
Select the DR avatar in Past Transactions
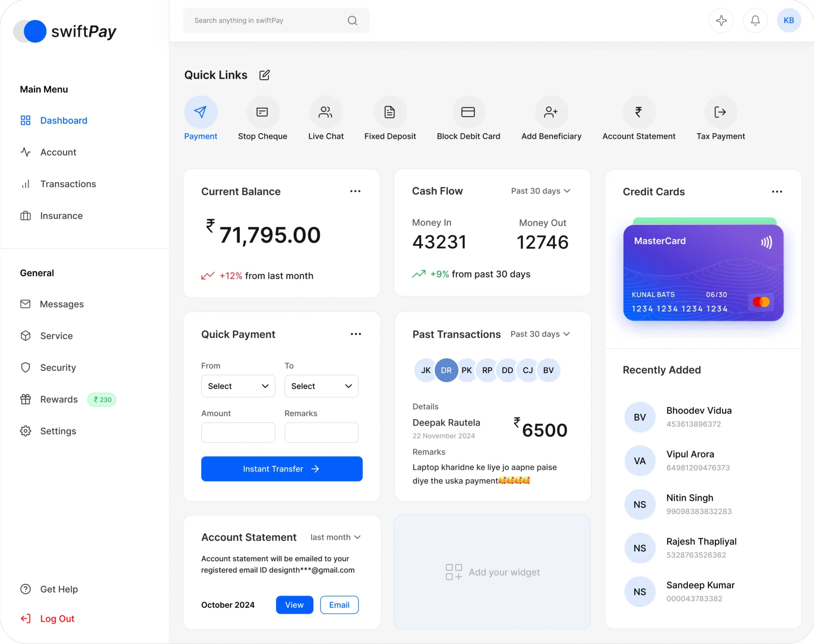click(x=446, y=370)
